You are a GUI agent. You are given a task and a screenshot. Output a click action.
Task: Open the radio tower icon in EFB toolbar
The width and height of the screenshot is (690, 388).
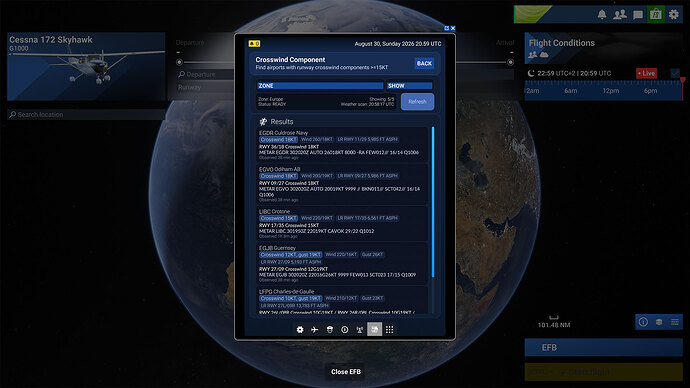[x=360, y=329]
